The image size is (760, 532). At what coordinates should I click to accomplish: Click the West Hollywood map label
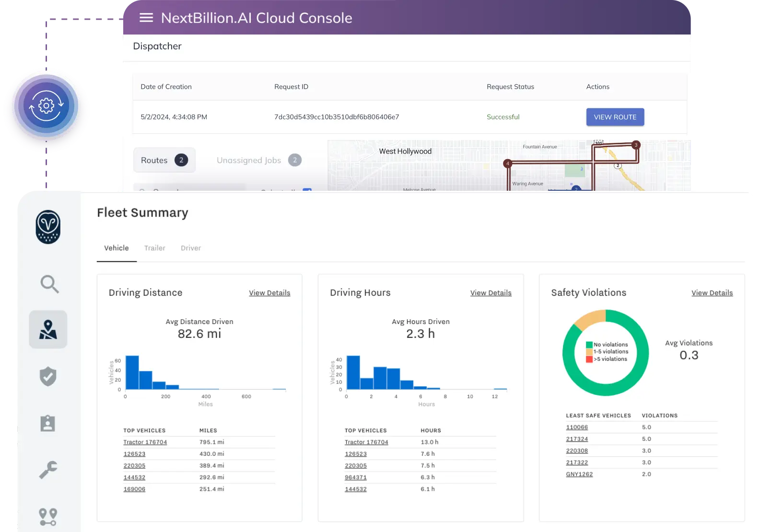[x=405, y=151]
